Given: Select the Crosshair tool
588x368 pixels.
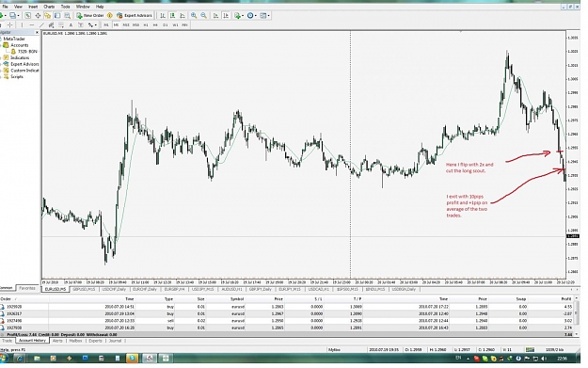Looking at the screenshot, I should pos(10,25).
